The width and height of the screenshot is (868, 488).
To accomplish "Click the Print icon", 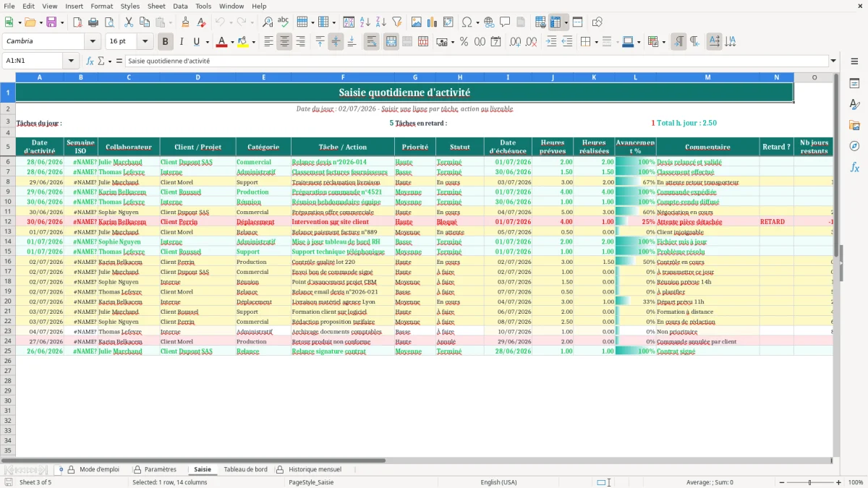I will 93,22.
